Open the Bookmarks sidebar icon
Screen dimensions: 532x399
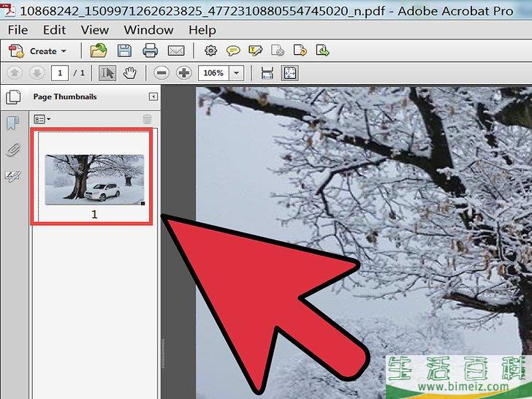coord(13,123)
